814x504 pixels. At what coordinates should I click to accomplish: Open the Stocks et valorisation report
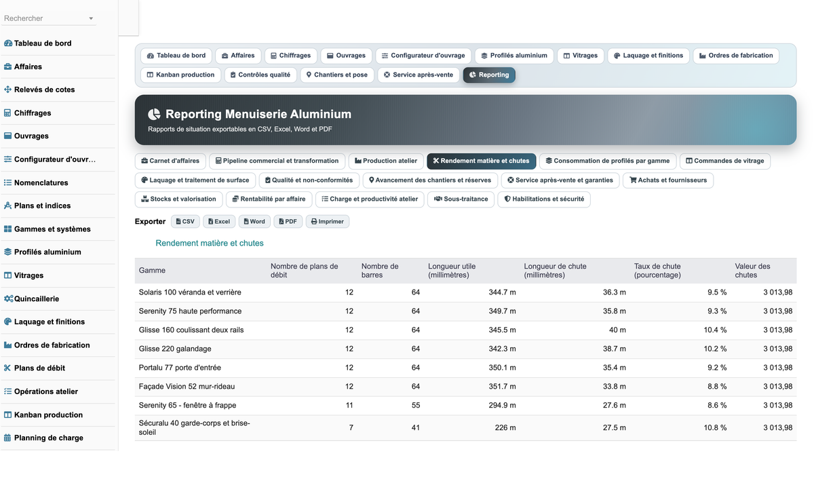tap(178, 199)
